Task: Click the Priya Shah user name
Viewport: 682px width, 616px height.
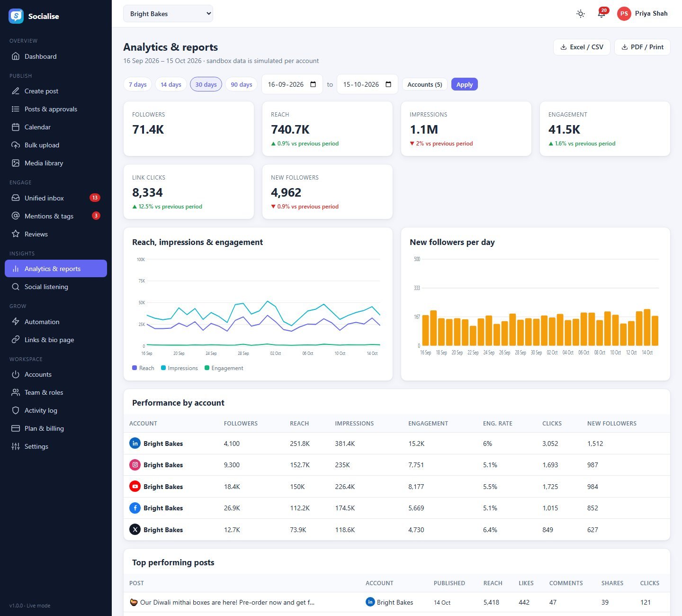Action: [651, 13]
